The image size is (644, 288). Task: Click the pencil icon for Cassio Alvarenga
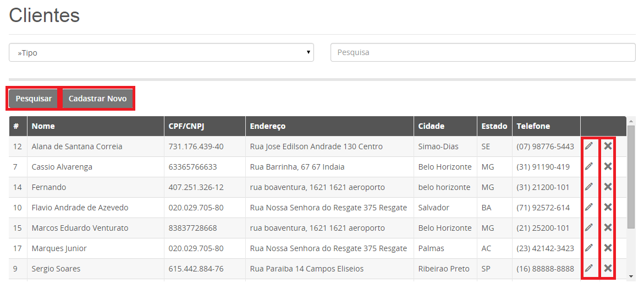(x=589, y=166)
